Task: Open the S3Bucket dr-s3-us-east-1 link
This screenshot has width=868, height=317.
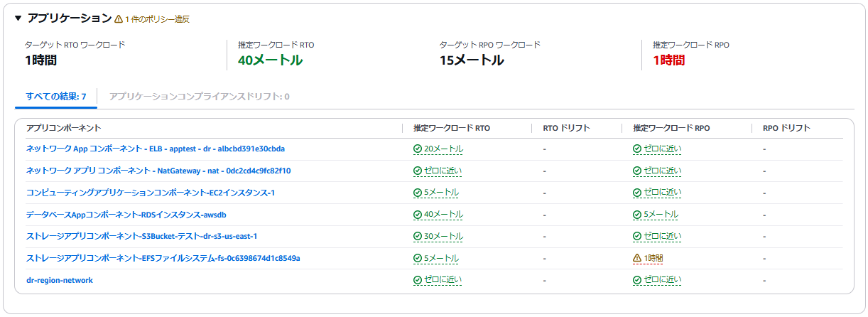Action: click(x=141, y=236)
